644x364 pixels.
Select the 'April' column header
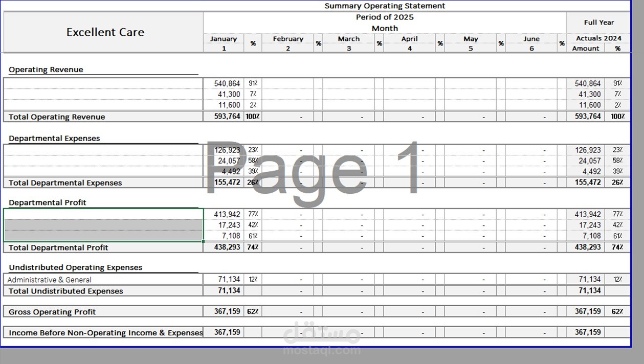410,39
